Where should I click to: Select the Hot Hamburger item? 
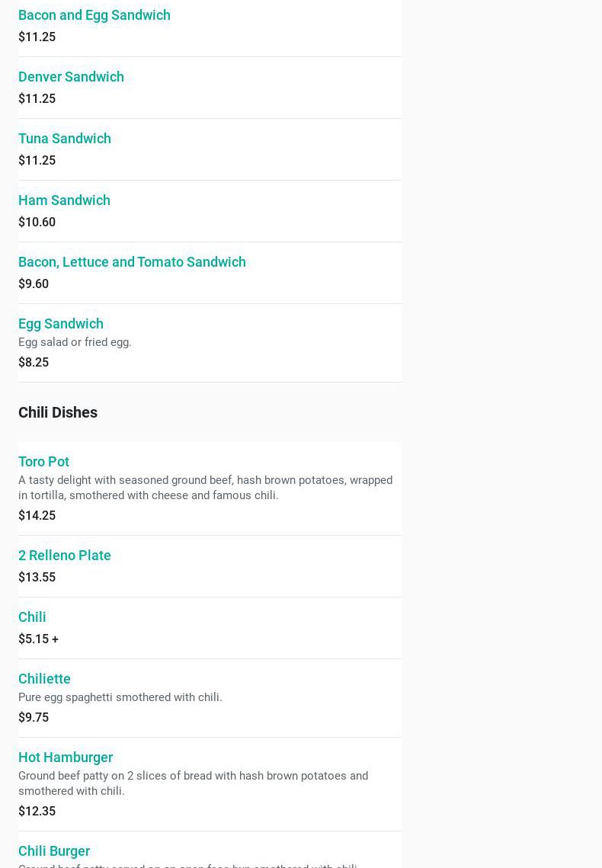66,757
